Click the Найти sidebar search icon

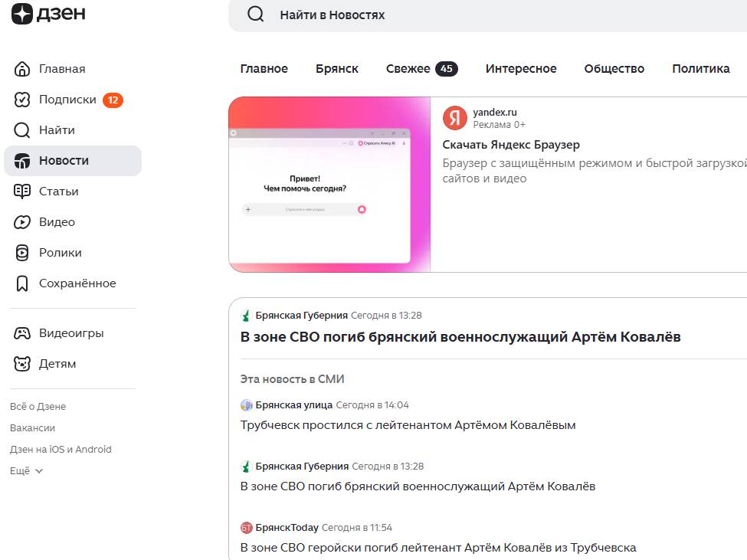coord(22,130)
